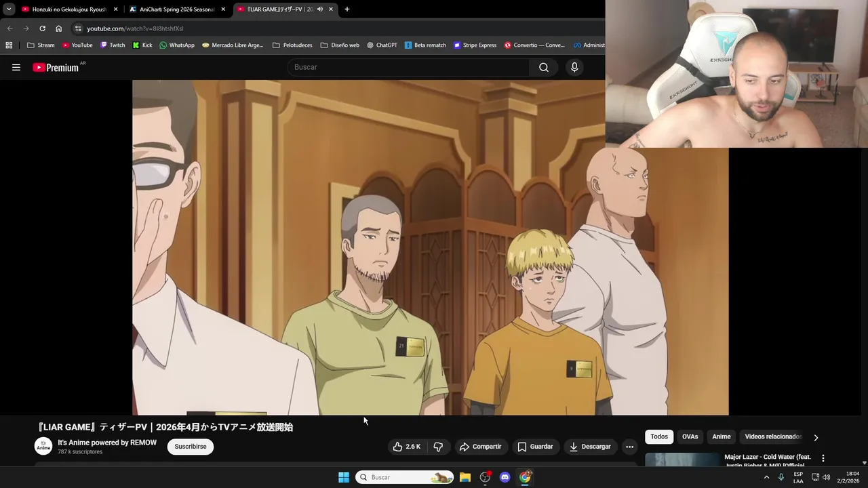Open the Convertio bookmark

pyautogui.click(x=534, y=45)
